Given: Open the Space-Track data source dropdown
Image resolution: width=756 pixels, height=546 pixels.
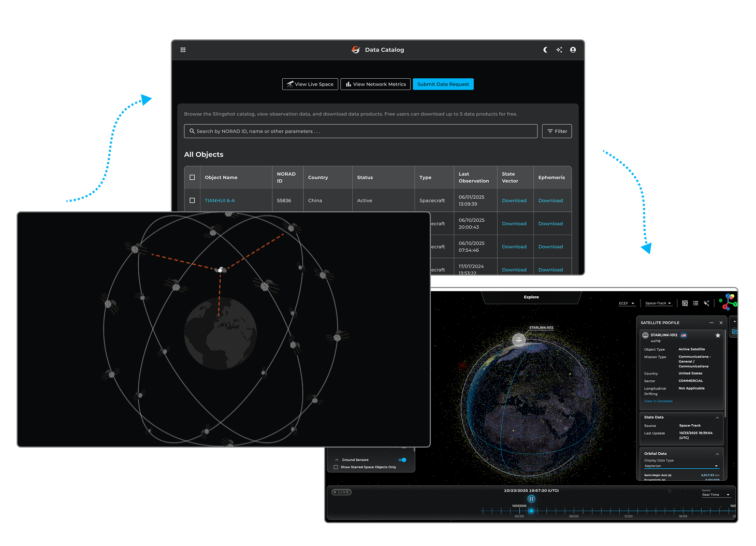Looking at the screenshot, I should point(658,303).
